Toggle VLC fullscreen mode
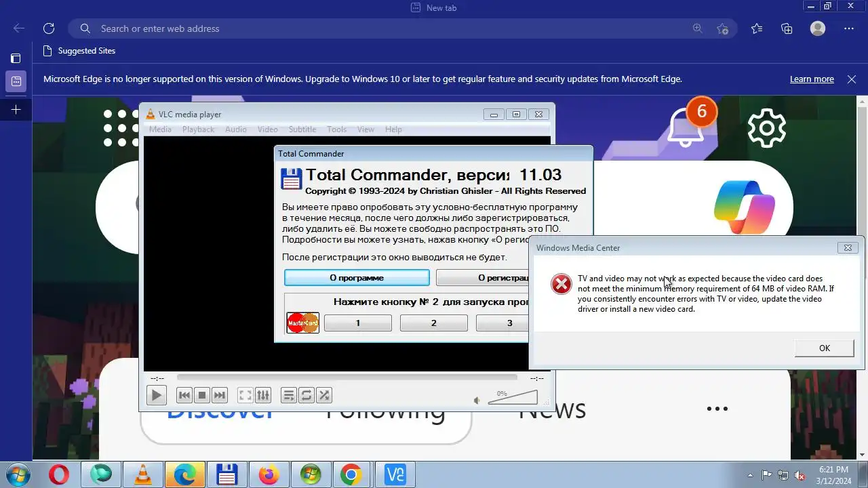The height and width of the screenshot is (488, 868). 245,395
